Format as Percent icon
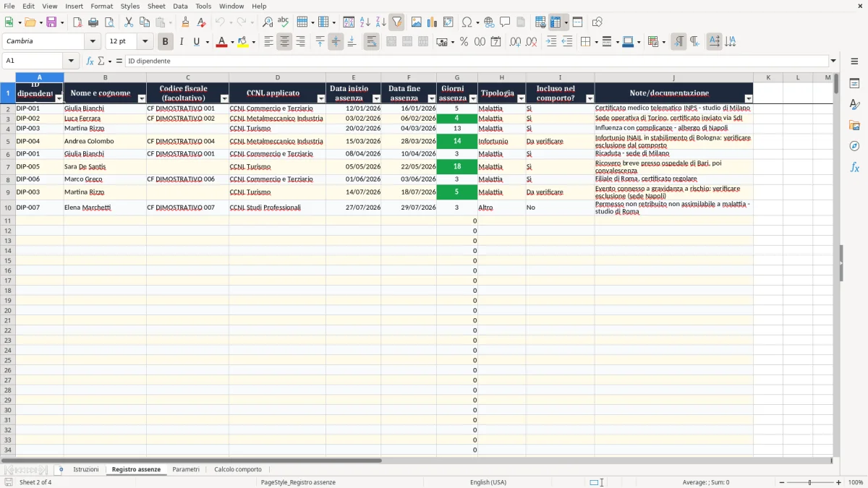 pos(464,42)
